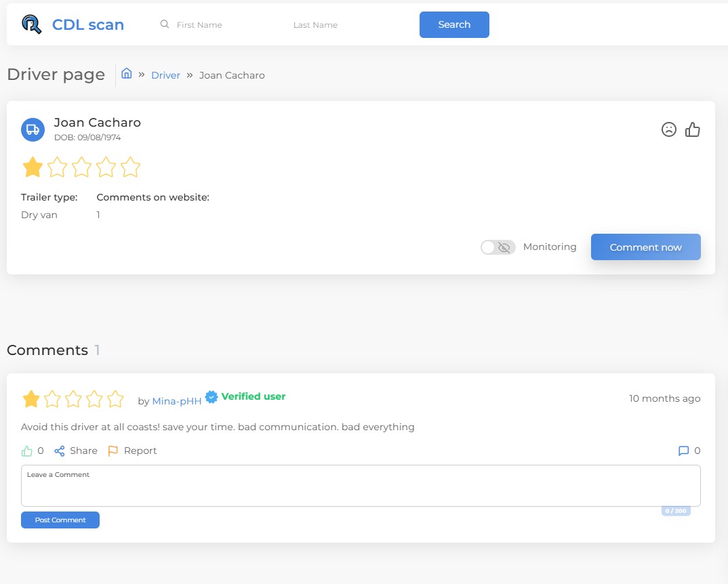
Task: Click the Post Comment button
Action: point(60,520)
